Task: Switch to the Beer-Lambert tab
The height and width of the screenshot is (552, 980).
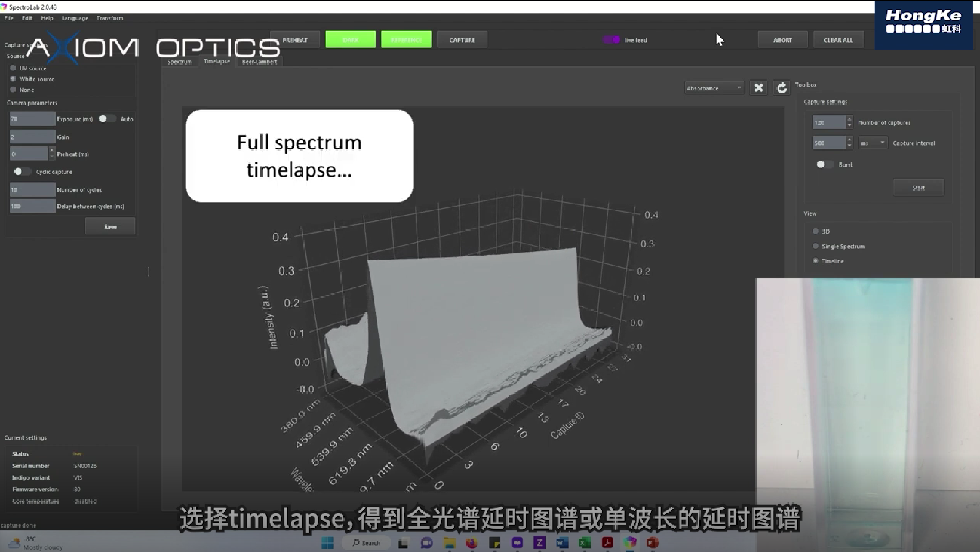Action: coord(259,62)
